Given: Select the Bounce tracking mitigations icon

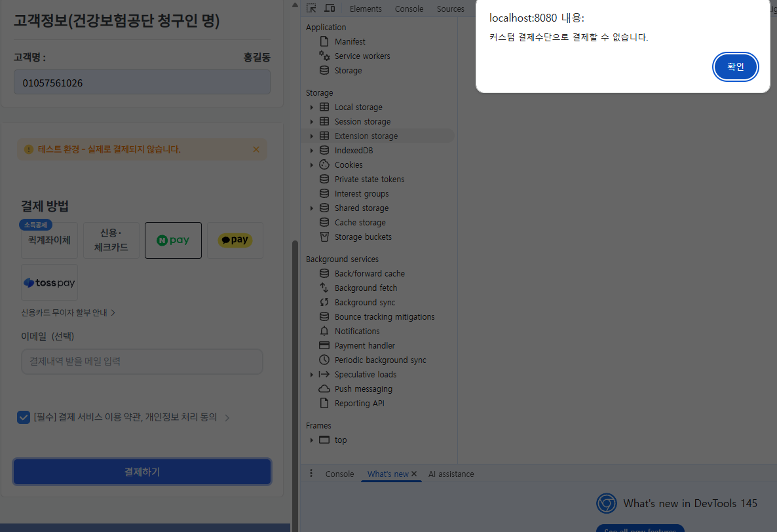Looking at the screenshot, I should pos(324,316).
